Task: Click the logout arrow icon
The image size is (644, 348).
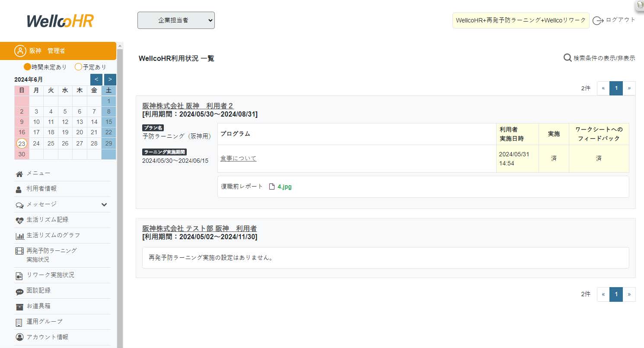Action: click(x=598, y=20)
